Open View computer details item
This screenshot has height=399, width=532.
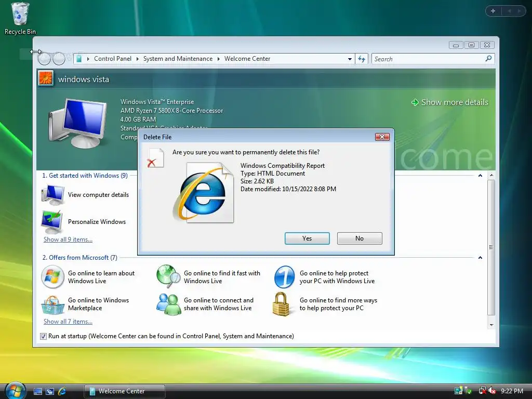(98, 195)
